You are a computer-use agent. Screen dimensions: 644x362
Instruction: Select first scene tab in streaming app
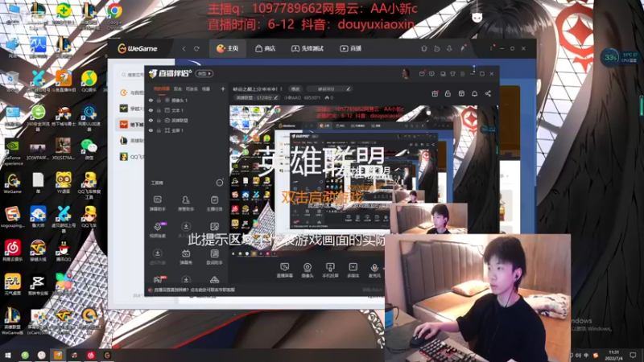[162, 88]
